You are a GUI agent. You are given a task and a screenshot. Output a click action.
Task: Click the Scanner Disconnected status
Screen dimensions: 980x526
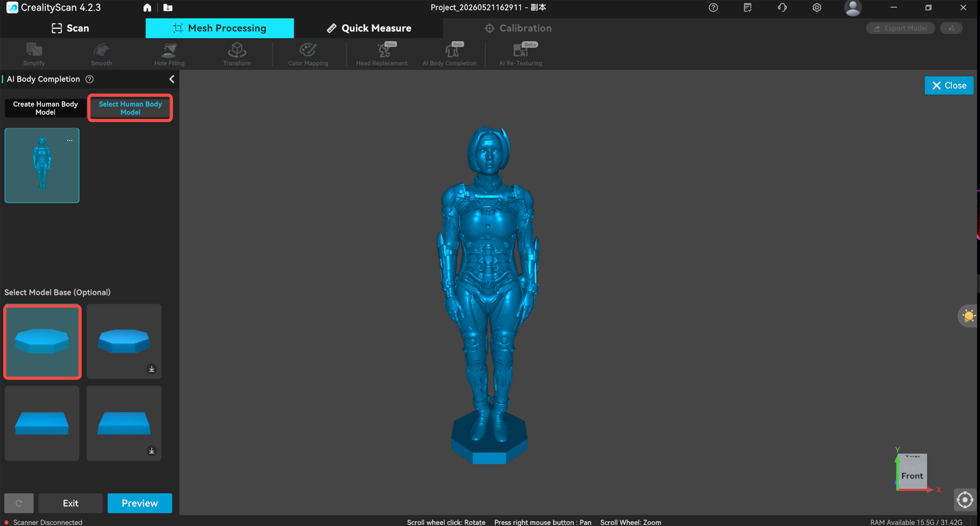[43, 522]
